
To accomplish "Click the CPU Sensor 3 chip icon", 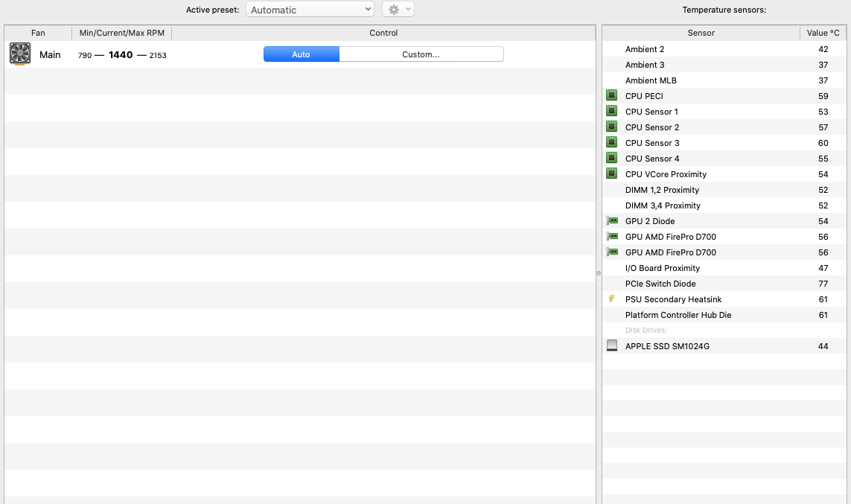I will pos(612,143).
